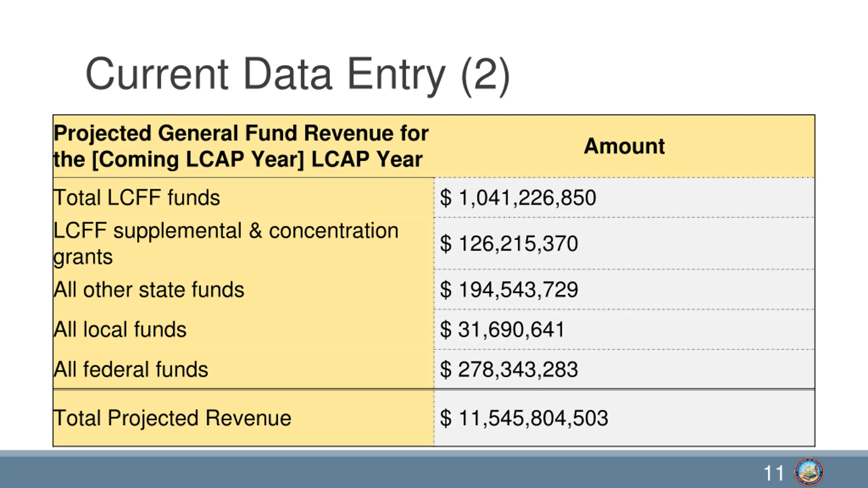This screenshot has height=488, width=868.
Task: Click the state seal logo icon
Action: pos(809,472)
